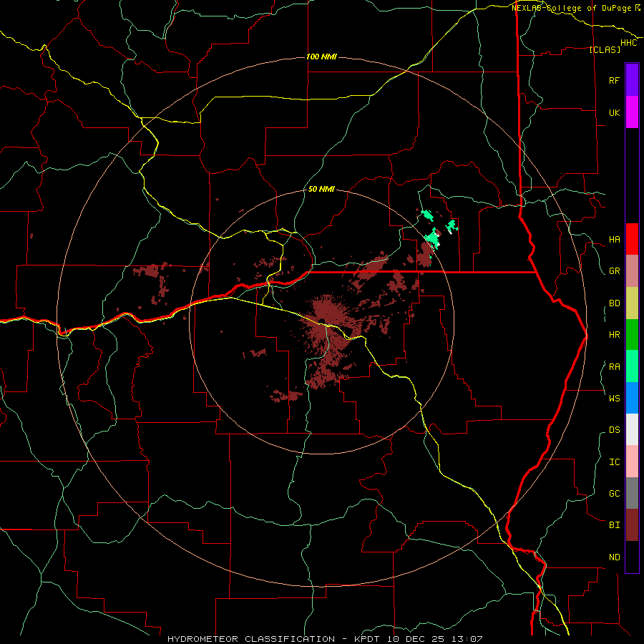The width and height of the screenshot is (644, 644).
Task: Click the magenta UK legend color swatch
Action: coord(632,112)
